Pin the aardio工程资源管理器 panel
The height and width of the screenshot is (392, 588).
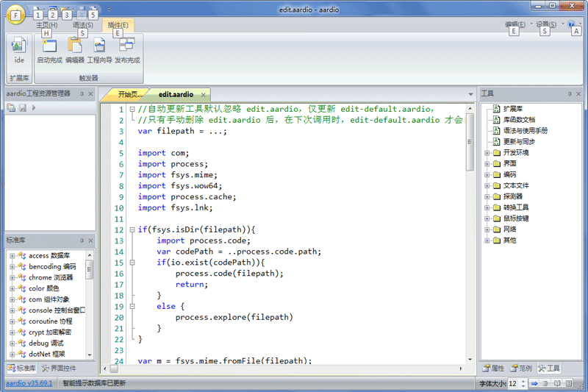[82, 94]
